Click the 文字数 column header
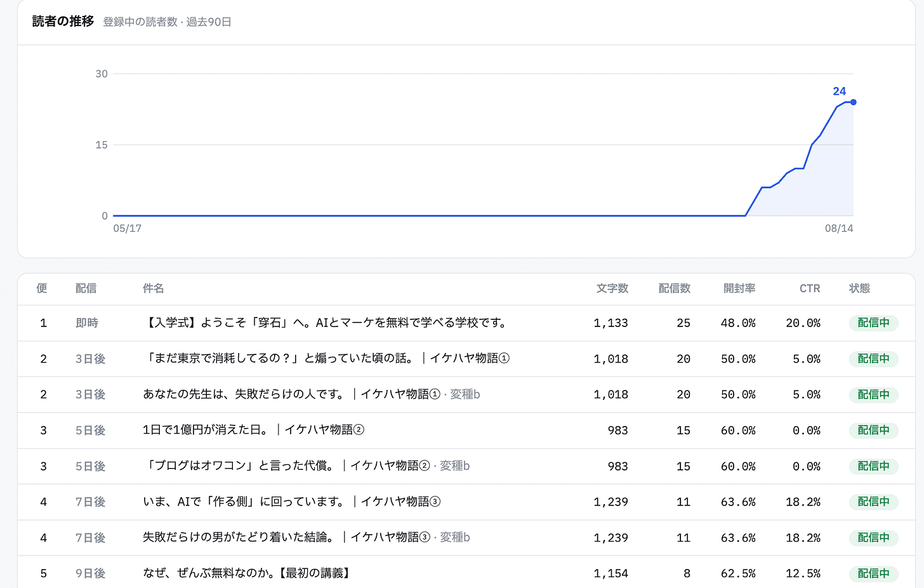The height and width of the screenshot is (588, 924). coord(612,288)
